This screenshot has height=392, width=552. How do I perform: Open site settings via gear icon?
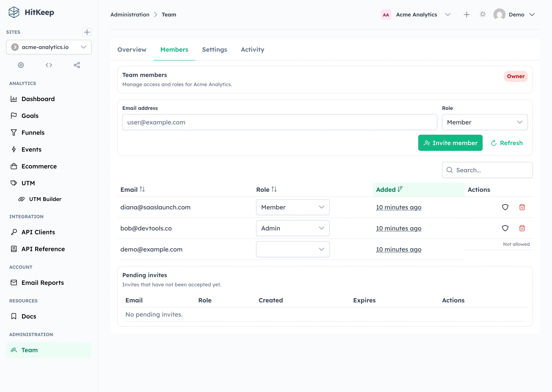(x=21, y=65)
